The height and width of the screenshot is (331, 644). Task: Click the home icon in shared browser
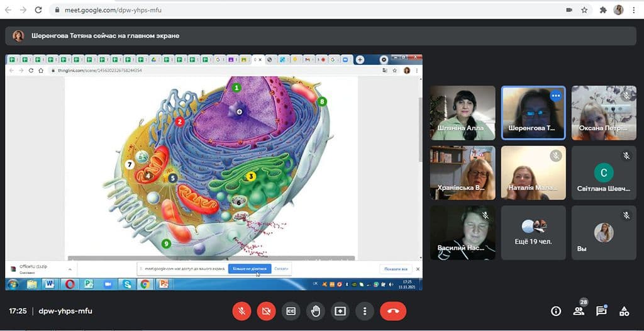(x=41, y=70)
